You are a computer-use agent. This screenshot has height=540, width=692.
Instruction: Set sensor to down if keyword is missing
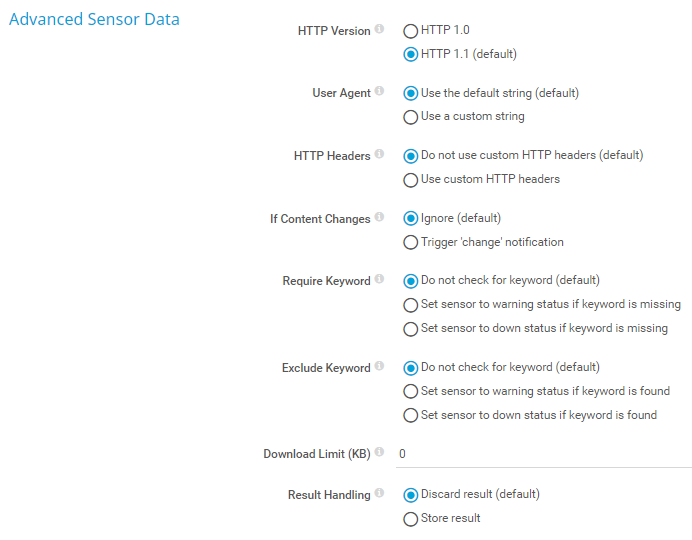pos(411,329)
